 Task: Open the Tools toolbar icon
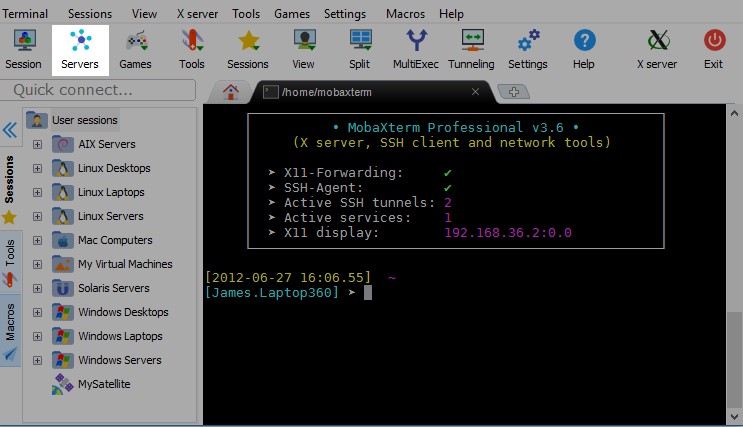point(191,50)
